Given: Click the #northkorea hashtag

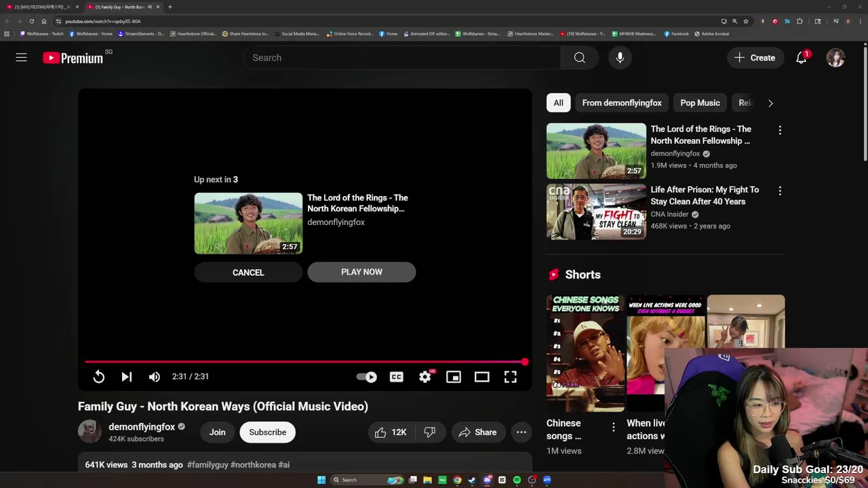Looking at the screenshot, I should (x=253, y=465).
